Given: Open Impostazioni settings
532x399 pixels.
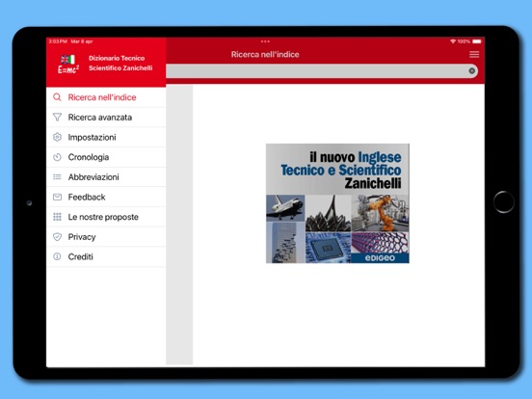Looking at the screenshot, I should coord(106,137).
